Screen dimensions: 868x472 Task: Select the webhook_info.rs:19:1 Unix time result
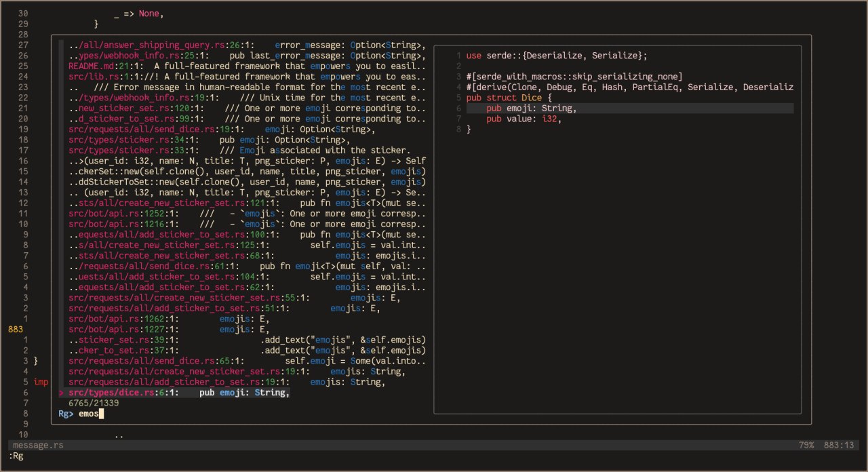(x=248, y=98)
